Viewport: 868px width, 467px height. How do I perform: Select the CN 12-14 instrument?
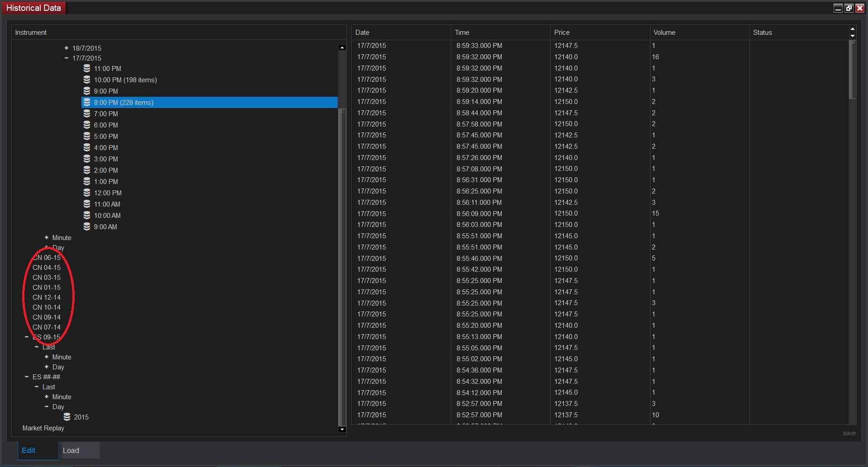coord(47,297)
